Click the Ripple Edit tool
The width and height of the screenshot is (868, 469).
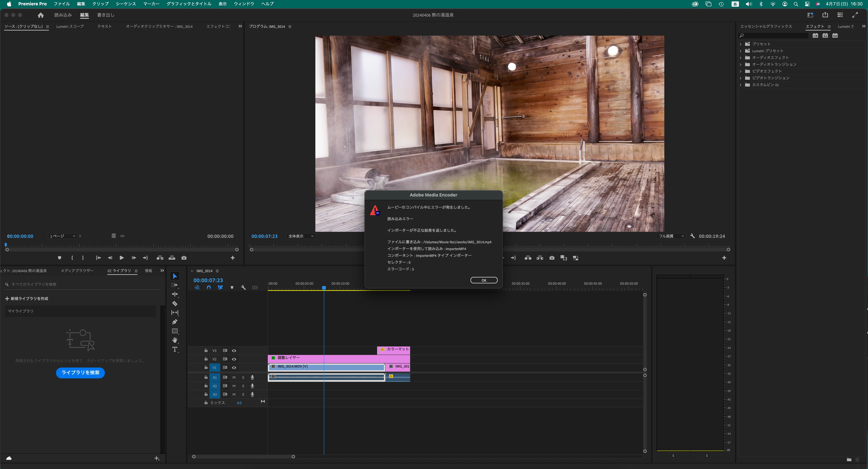coord(174,294)
